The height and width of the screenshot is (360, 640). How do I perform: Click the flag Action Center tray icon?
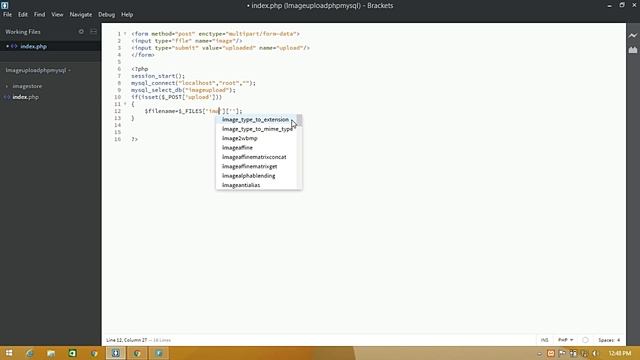pyautogui.click(x=562, y=353)
